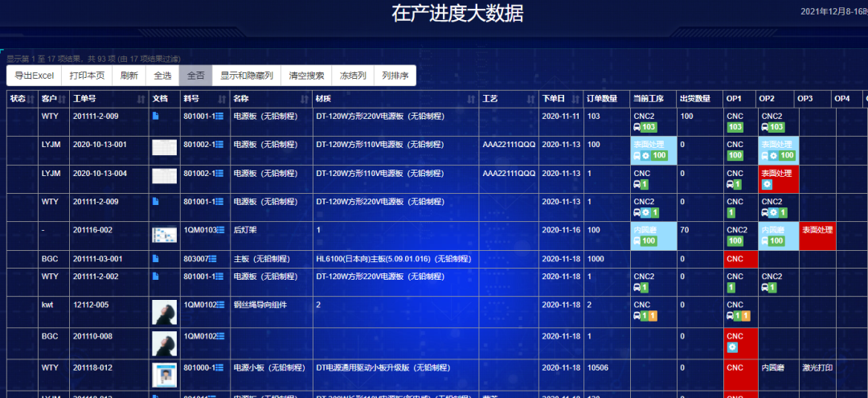Click list icon beside 料号 in 201111-2-002 row
868x398 pixels.
219,277
